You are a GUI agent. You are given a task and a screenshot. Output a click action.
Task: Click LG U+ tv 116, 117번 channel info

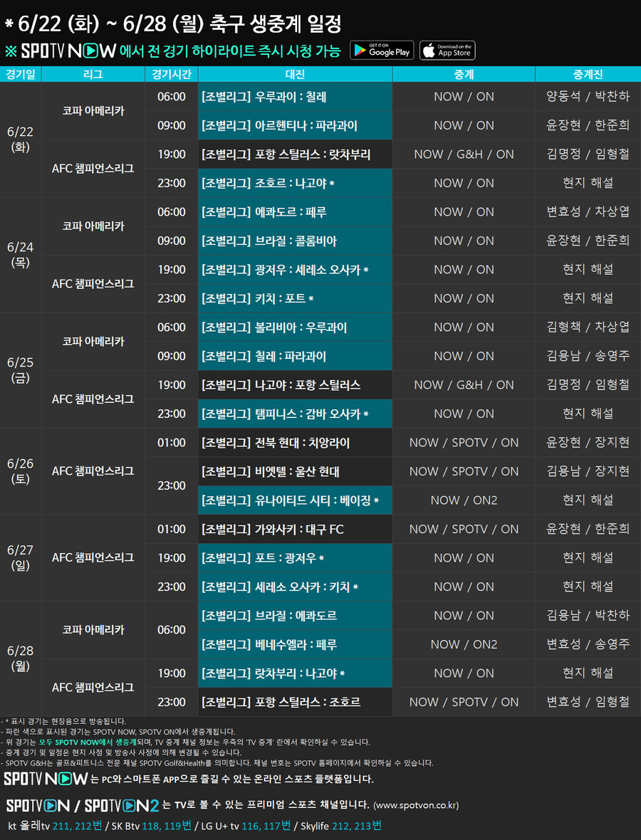pyautogui.click(x=246, y=826)
